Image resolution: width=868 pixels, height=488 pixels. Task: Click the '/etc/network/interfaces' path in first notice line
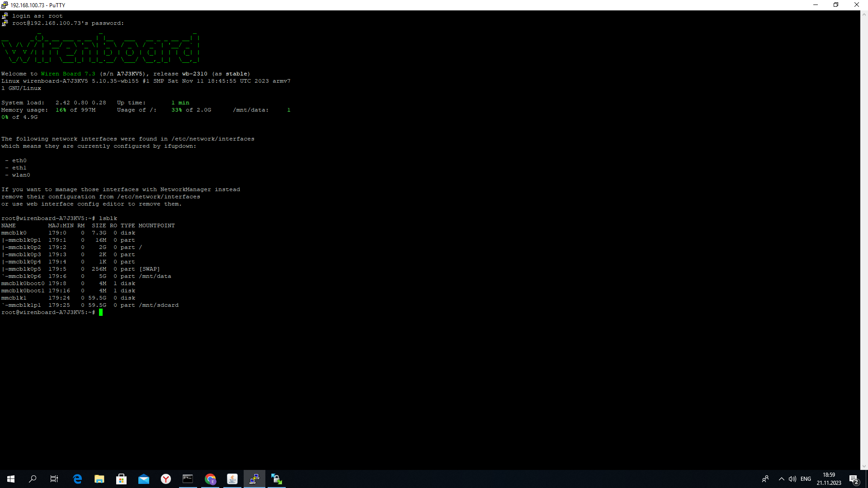[213, 139]
